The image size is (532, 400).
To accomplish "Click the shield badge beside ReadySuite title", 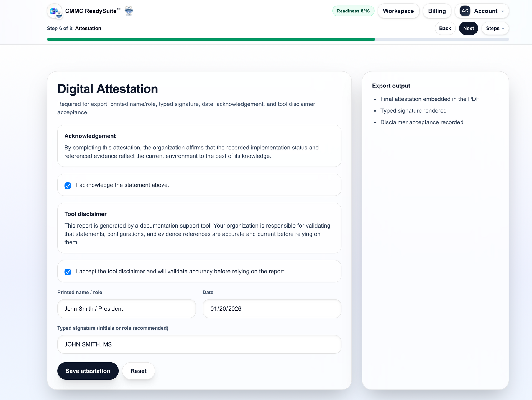I will [x=129, y=11].
